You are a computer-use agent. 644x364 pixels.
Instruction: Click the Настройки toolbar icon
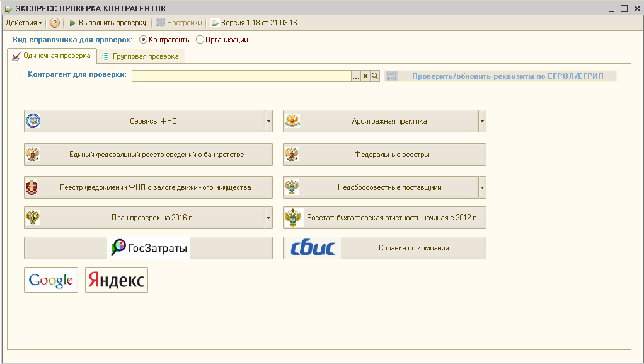(x=160, y=23)
